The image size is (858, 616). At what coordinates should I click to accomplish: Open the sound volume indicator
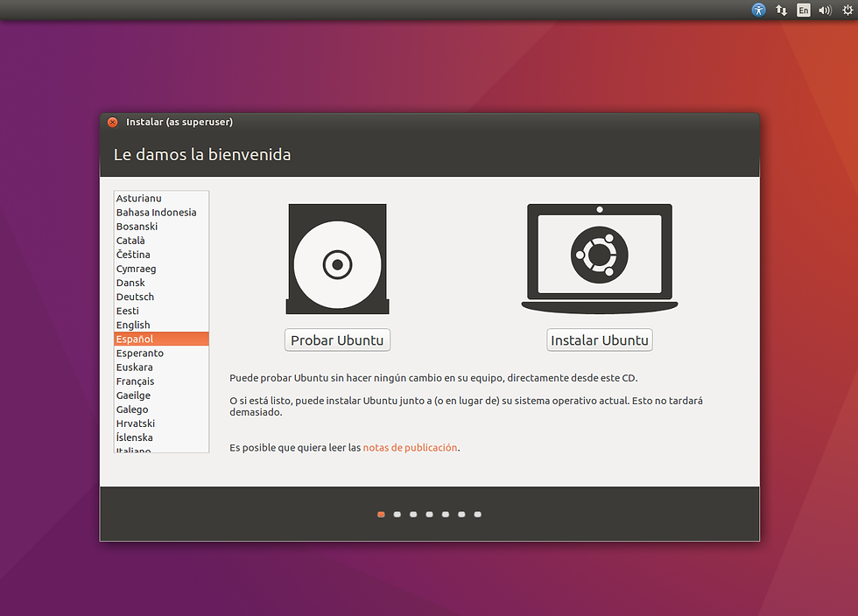(825, 10)
